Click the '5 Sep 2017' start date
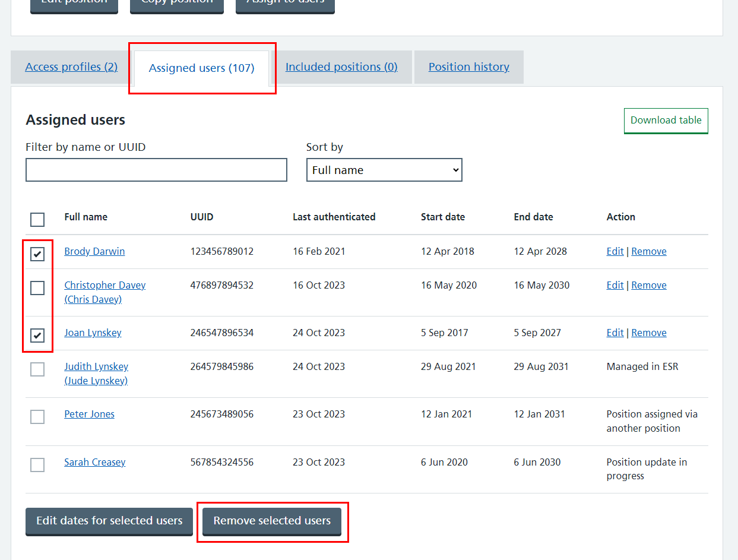Image resolution: width=738 pixels, height=560 pixels. tap(445, 333)
